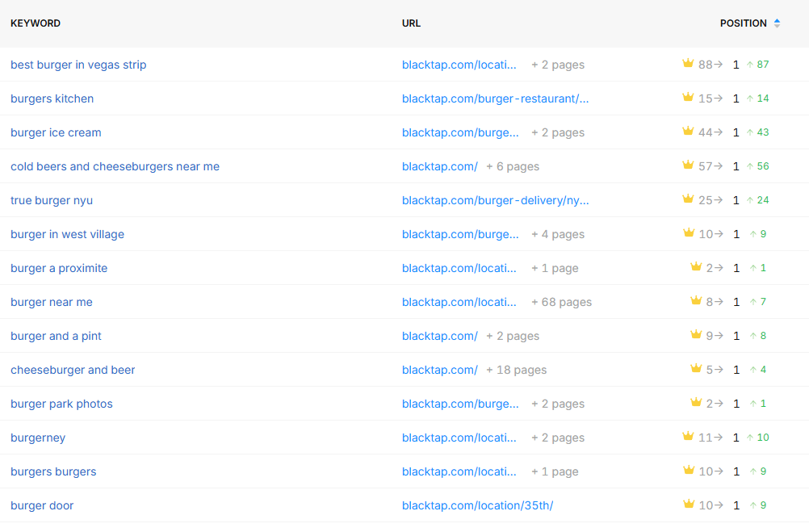Open the URL link in 'burger ice cream' row

pyautogui.click(x=460, y=132)
